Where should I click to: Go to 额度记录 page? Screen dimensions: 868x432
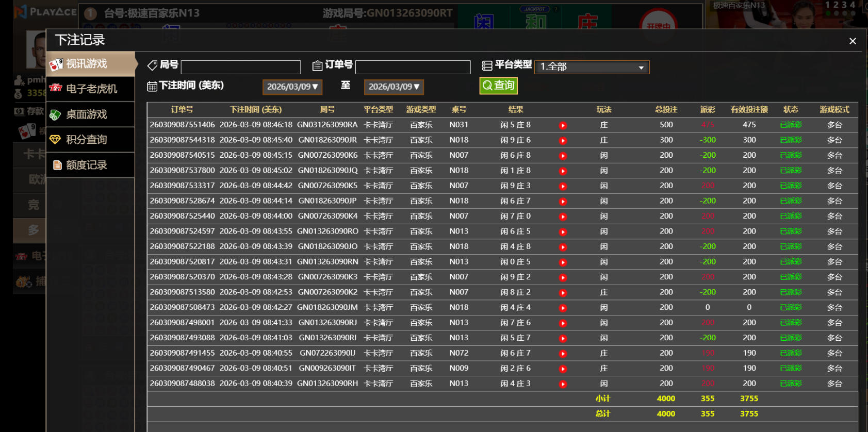point(91,165)
